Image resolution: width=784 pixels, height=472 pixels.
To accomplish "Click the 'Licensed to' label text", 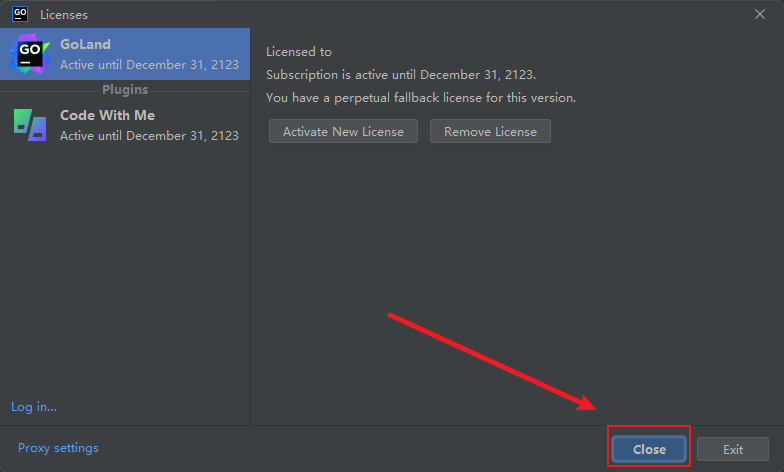I will click(298, 52).
